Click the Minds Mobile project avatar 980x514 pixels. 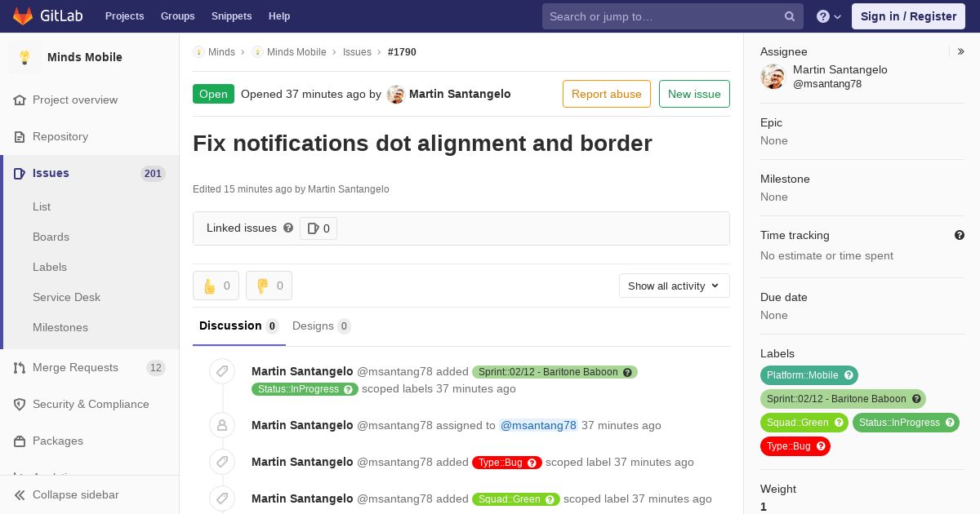tap(24, 57)
